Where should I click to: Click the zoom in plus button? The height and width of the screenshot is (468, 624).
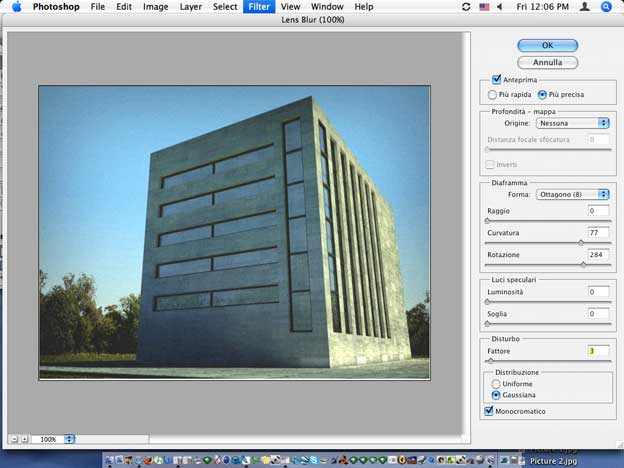click(24, 439)
